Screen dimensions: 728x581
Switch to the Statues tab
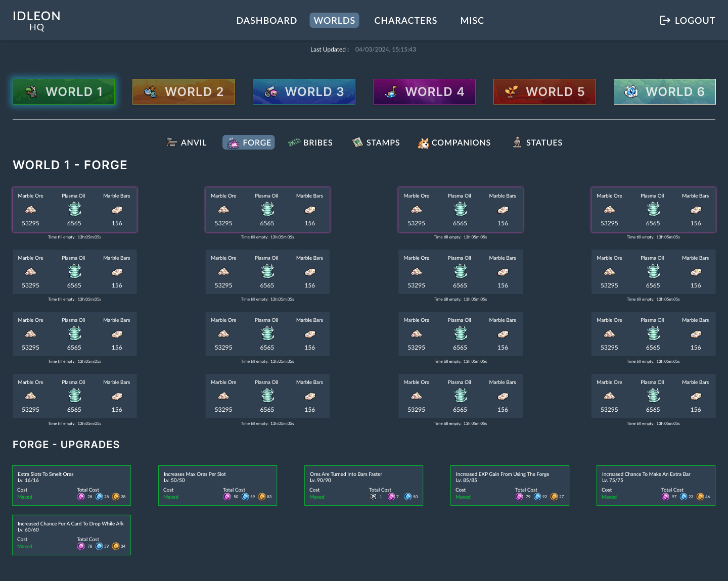pos(537,142)
